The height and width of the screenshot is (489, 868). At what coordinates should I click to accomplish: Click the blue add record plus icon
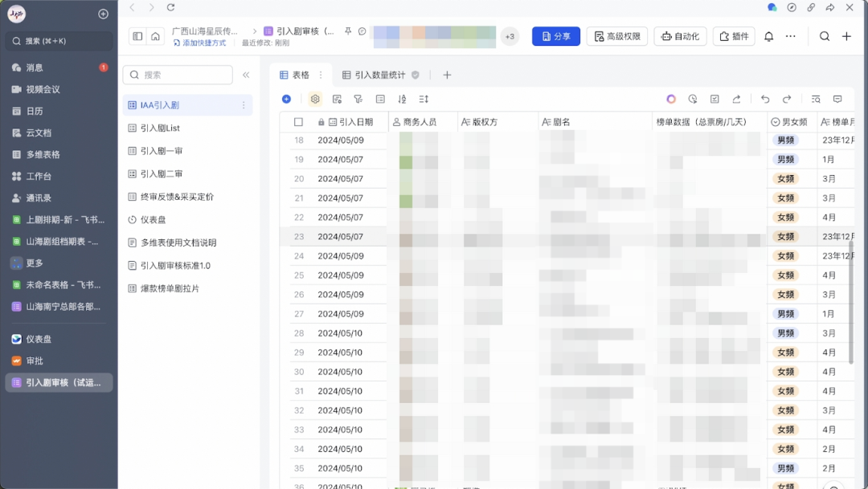coord(286,99)
